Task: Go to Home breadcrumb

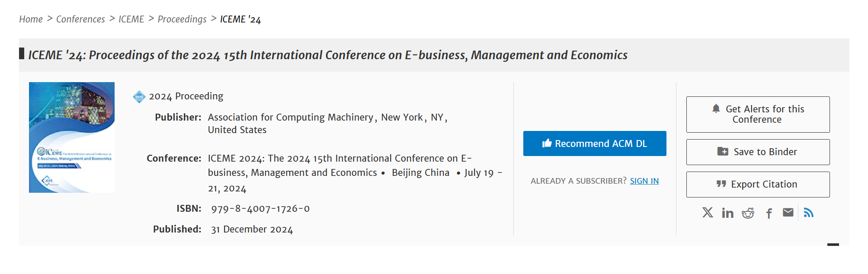Action: click(31, 19)
